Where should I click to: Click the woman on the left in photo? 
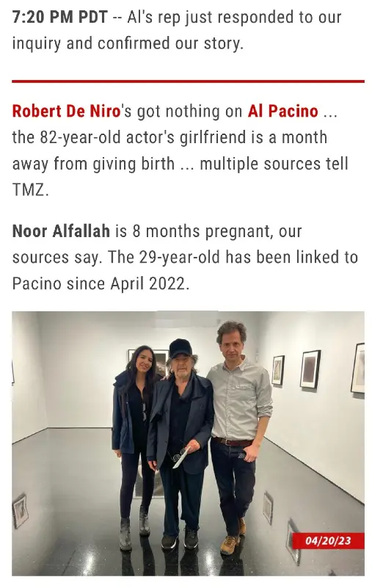[135, 446]
